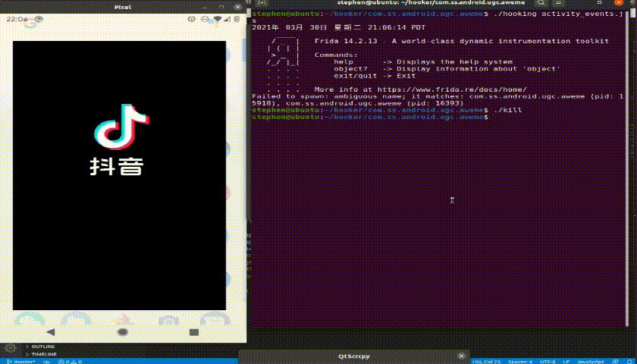The width and height of the screenshot is (637, 364).
Task: Click the battery icon in the phone status bar
Action: point(237,19)
